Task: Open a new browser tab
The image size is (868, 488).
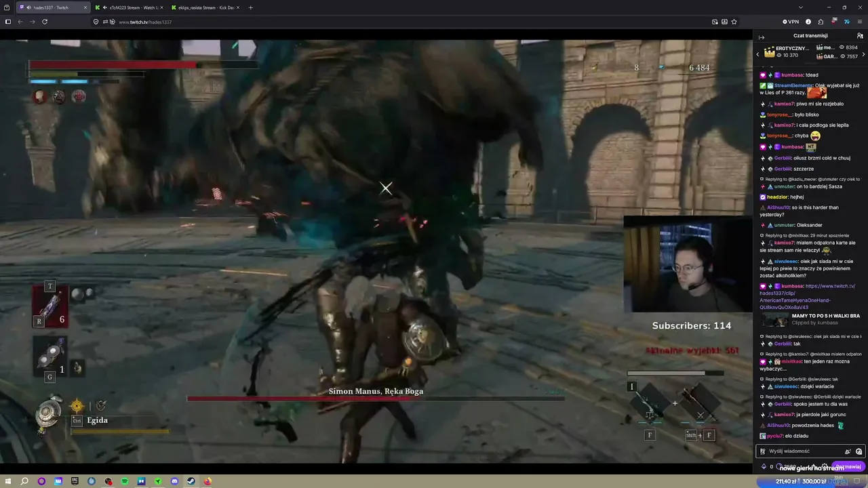Action: [251, 7]
